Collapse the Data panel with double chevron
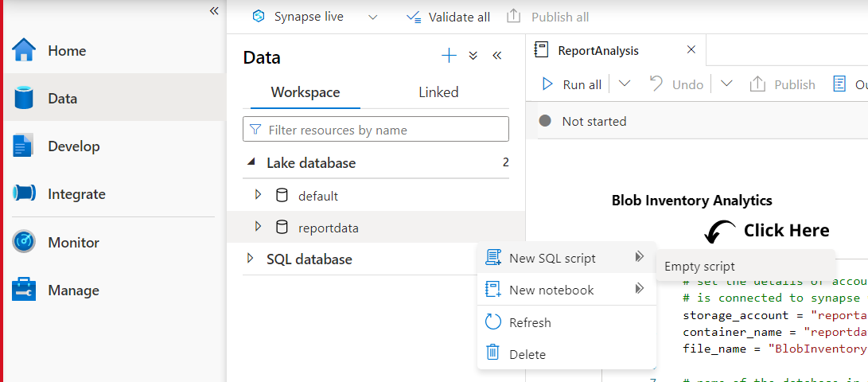This screenshot has width=868, height=382. (496, 56)
